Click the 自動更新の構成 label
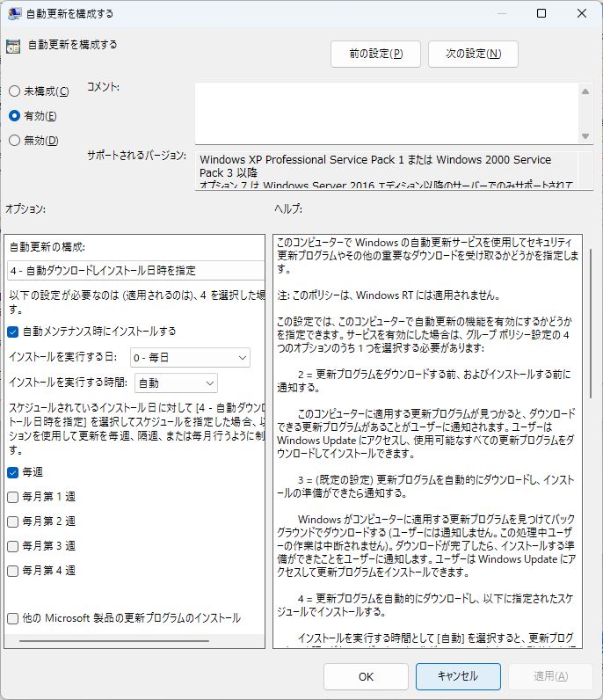The width and height of the screenshot is (603, 700). coord(47,247)
